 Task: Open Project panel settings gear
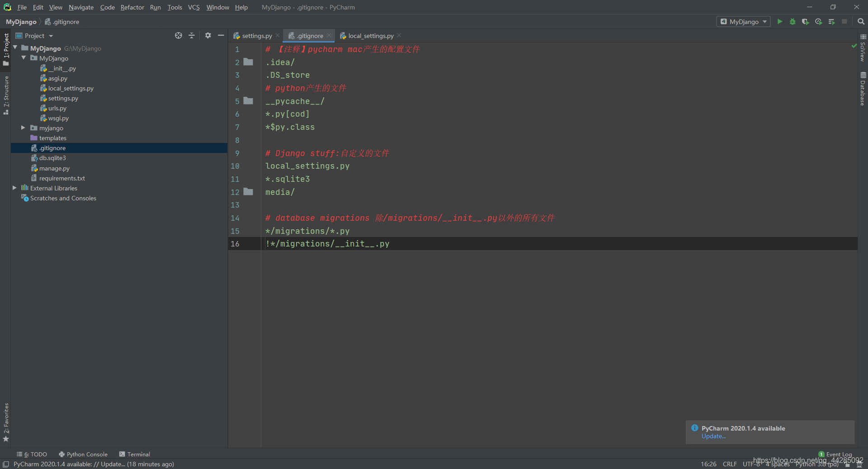208,36
